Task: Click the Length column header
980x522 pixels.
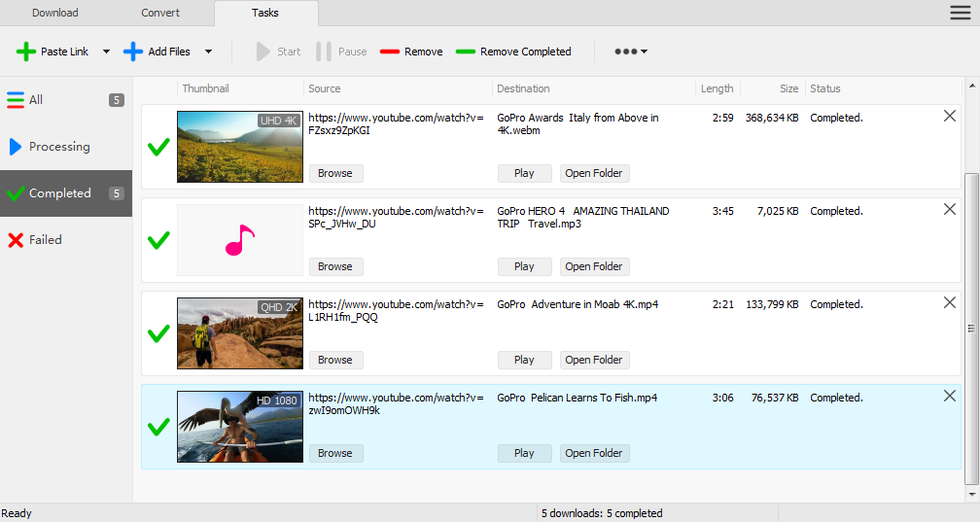Action: click(x=717, y=88)
